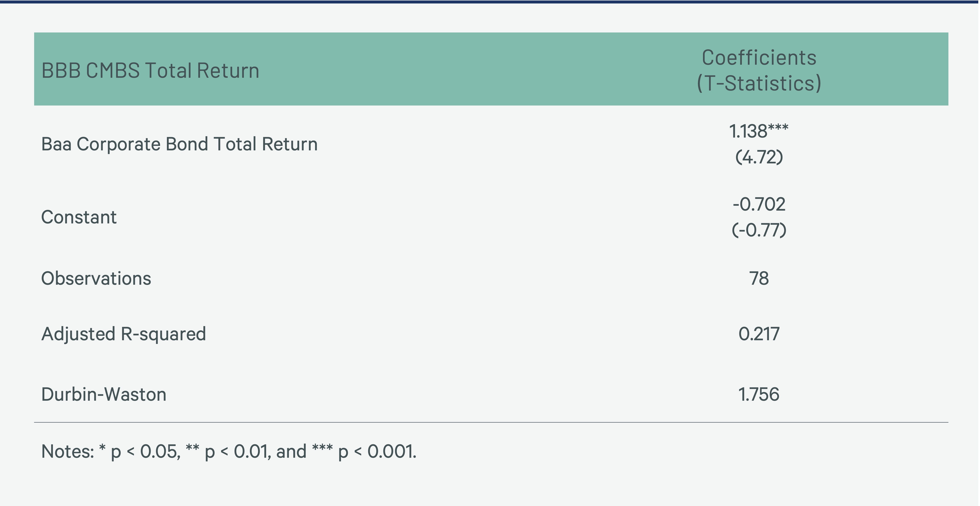Click the (4.72) t-statistic value

click(759, 157)
